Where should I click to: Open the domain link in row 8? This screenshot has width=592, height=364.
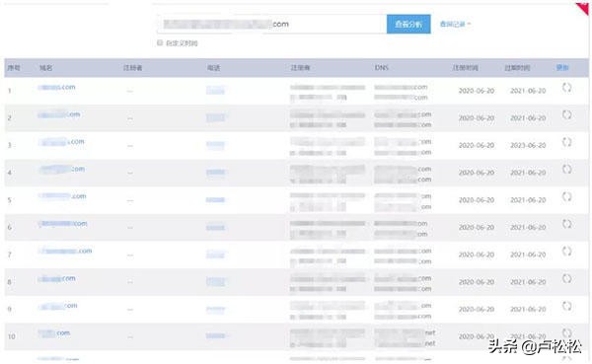(56, 278)
